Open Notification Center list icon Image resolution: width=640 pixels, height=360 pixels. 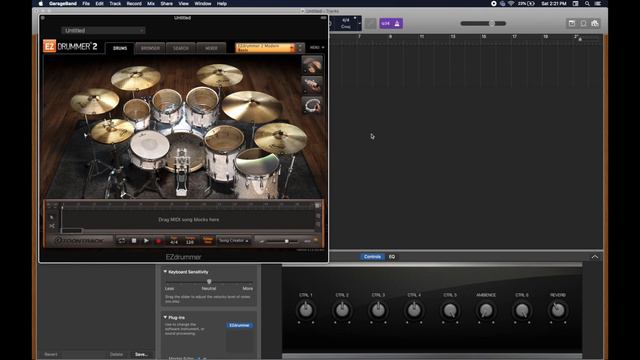(598, 3)
